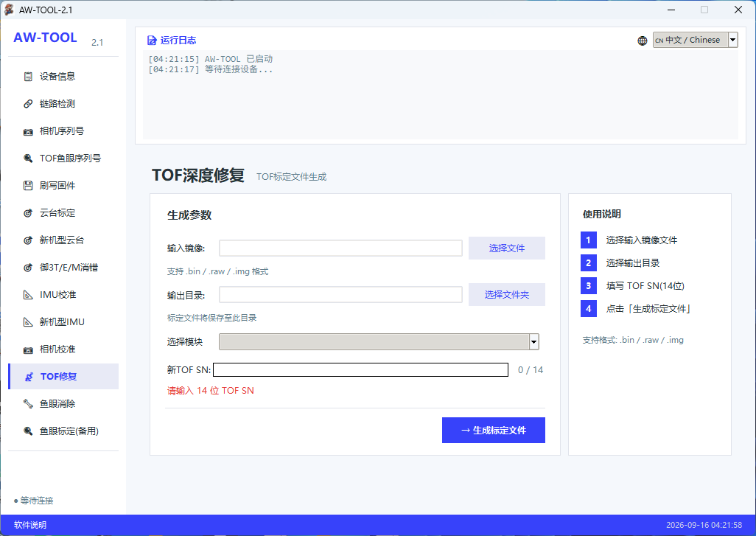Screen dimensions: 756x536
Task: Focus the 输出目录 path field
Action: tap(341, 294)
